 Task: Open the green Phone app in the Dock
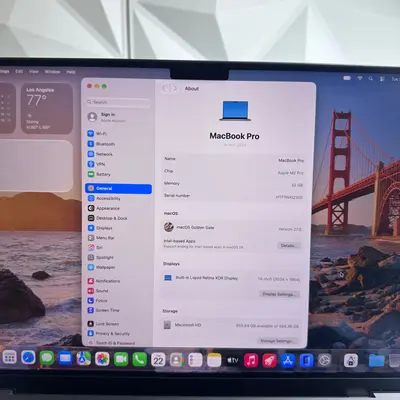pyautogui.click(x=140, y=360)
